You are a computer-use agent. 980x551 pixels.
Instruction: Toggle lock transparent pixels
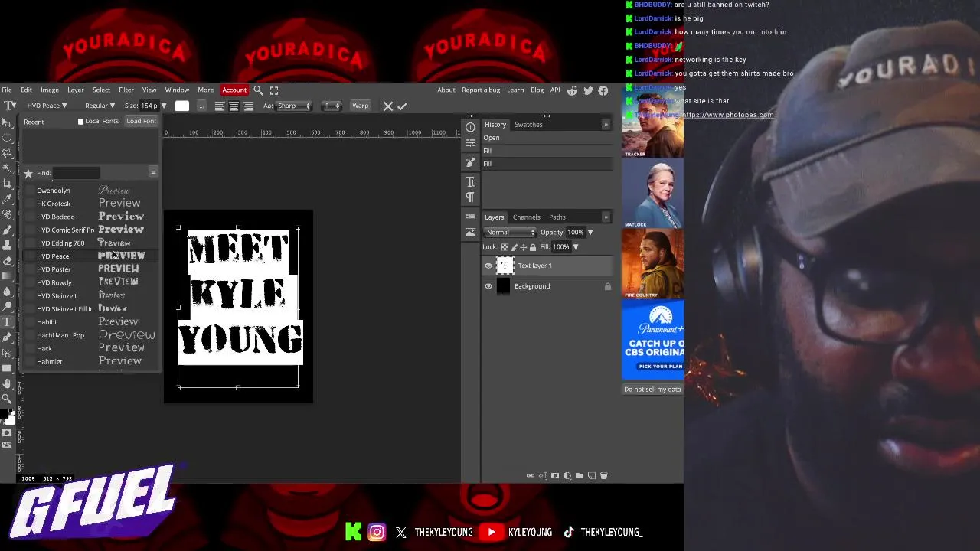(505, 247)
